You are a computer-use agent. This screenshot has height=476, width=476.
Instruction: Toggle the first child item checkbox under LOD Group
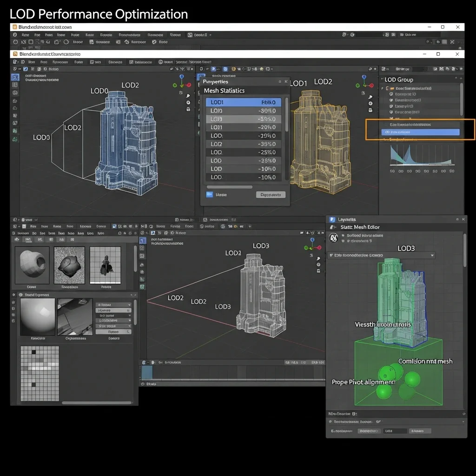391,94
